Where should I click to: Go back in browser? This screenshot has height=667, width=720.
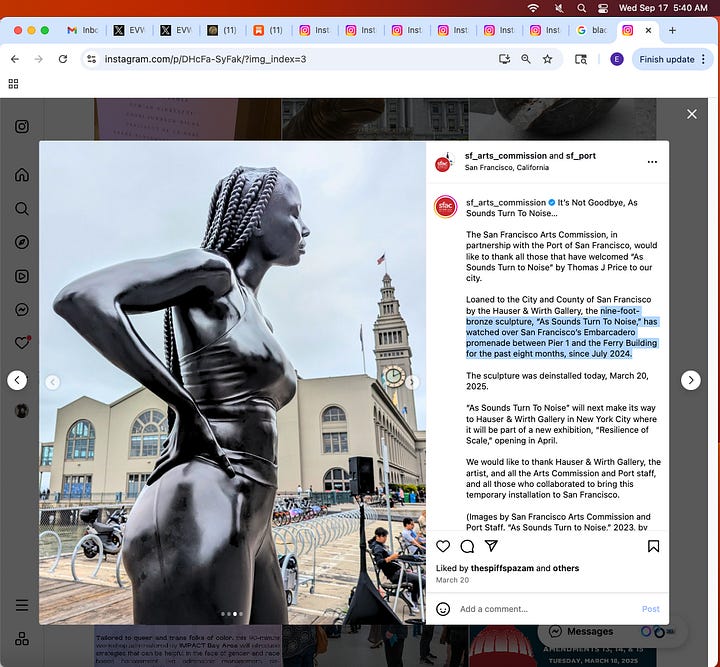tap(15, 59)
